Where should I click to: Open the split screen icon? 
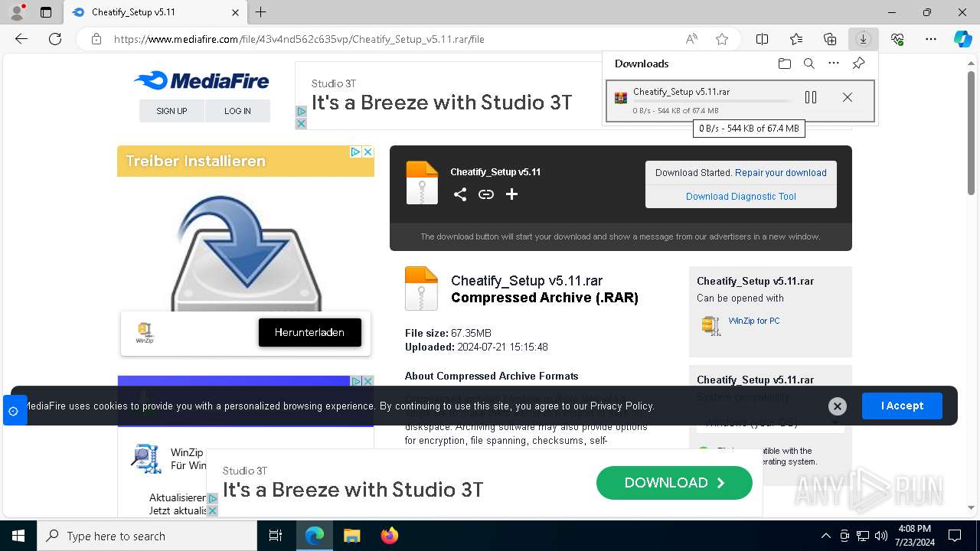763,39
